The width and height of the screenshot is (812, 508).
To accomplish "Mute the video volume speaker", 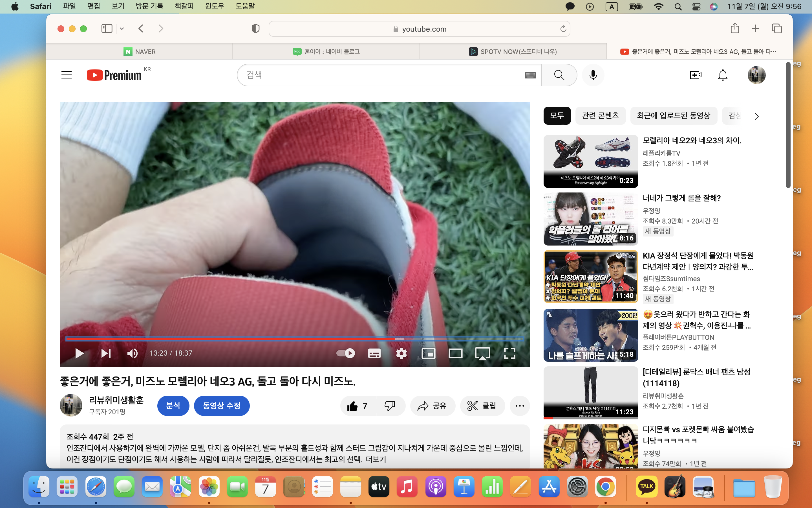I will [133, 353].
